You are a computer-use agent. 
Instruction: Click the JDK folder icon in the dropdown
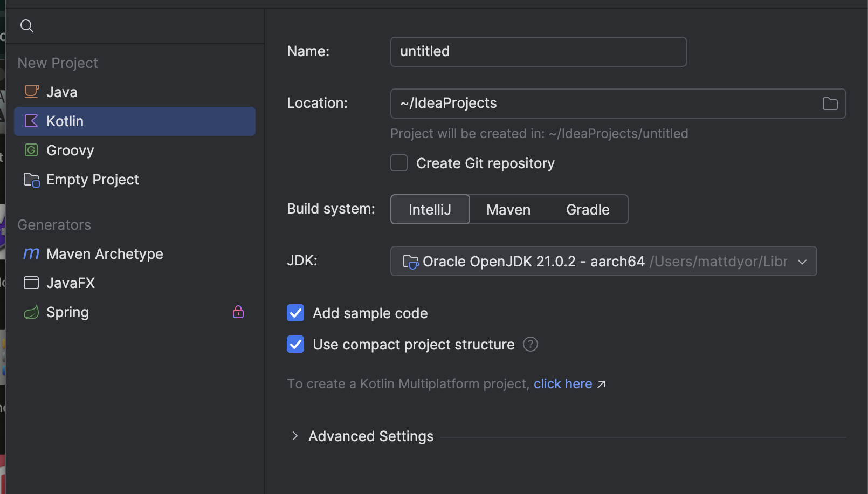tap(411, 262)
